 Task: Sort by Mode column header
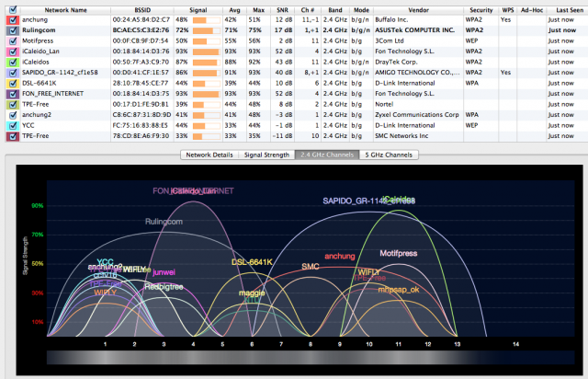pos(361,10)
